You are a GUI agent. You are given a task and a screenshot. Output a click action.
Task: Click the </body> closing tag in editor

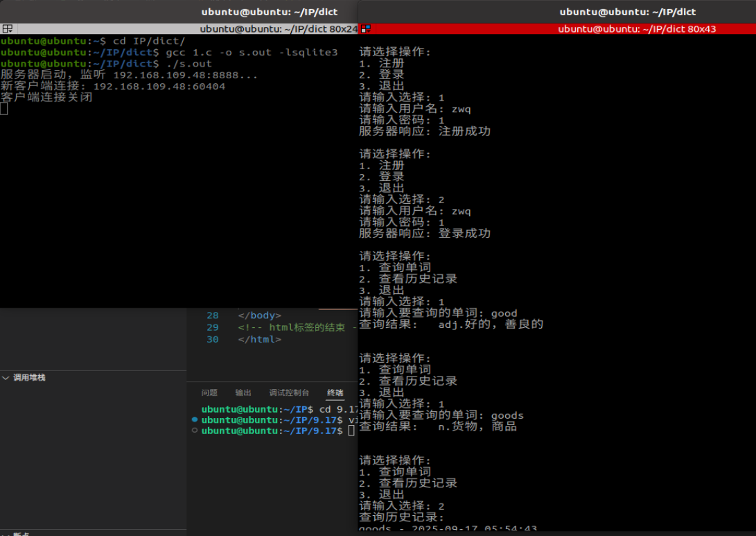click(259, 315)
